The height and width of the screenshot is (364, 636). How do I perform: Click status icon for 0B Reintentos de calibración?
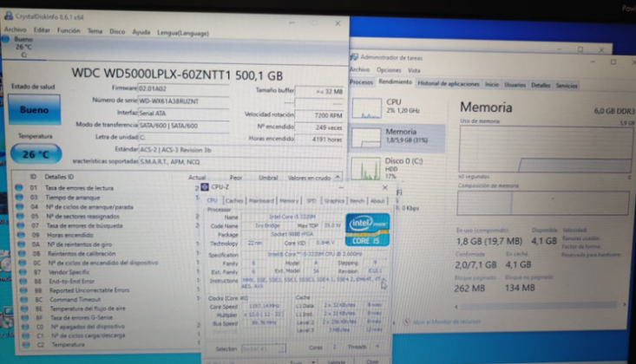(x=22, y=253)
